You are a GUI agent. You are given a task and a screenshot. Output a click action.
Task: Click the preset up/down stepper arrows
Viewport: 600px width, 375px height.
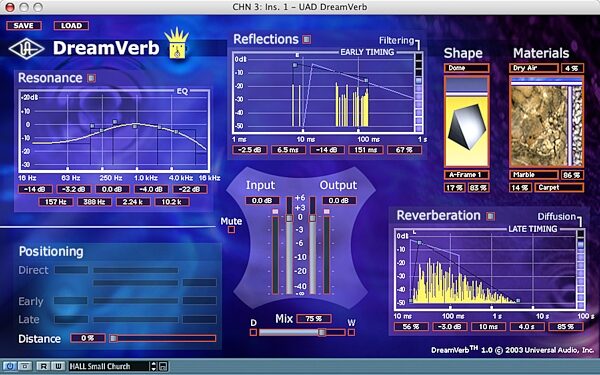tap(154, 366)
